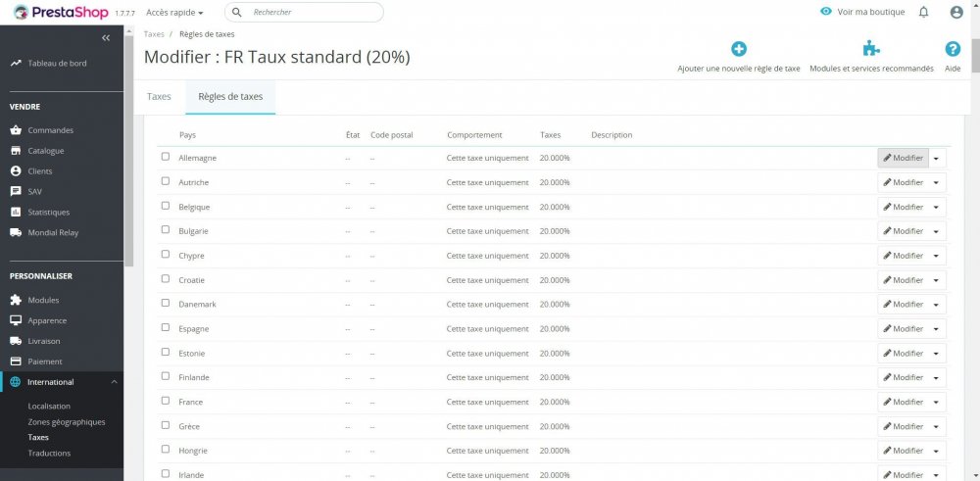Tick the Bulgarie row checkbox
The width and height of the screenshot is (980, 481).
[x=165, y=230]
